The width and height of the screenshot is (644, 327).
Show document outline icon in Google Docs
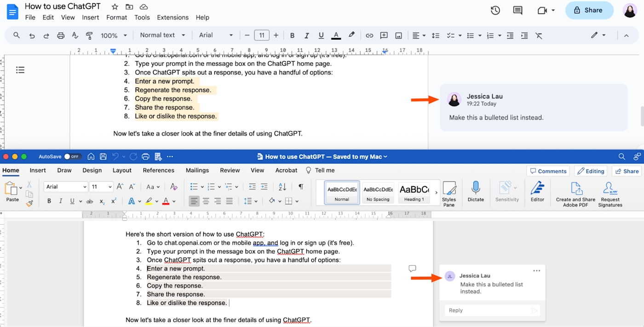tap(20, 70)
